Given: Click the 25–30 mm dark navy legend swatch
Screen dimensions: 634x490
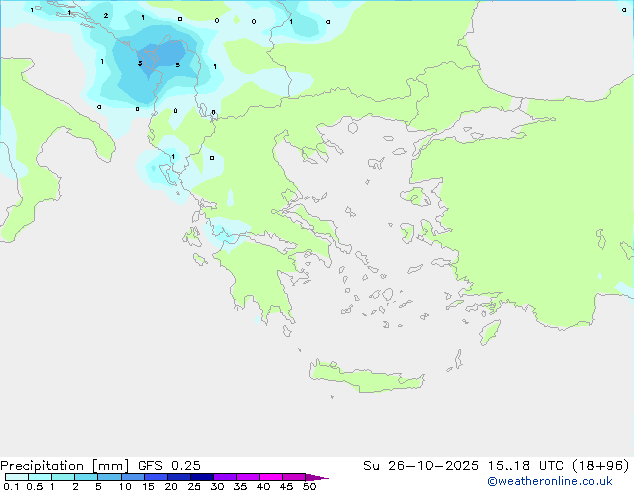Looking at the screenshot, I should [201, 477].
